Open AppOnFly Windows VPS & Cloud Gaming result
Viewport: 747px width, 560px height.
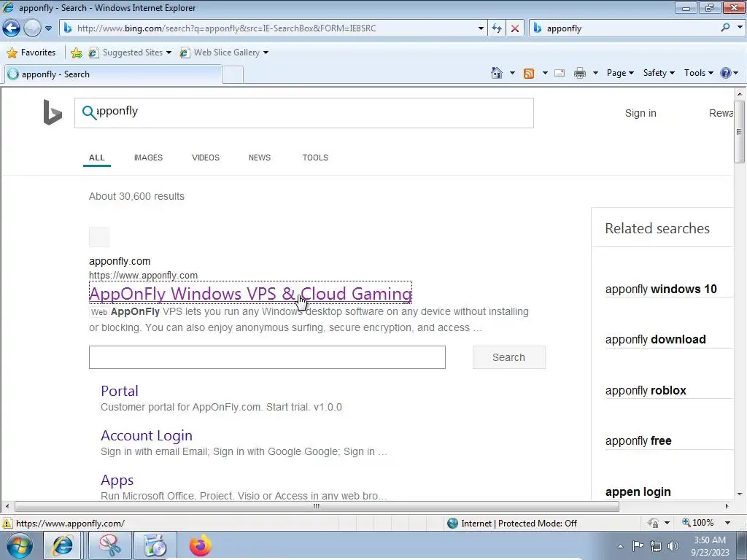(250, 293)
